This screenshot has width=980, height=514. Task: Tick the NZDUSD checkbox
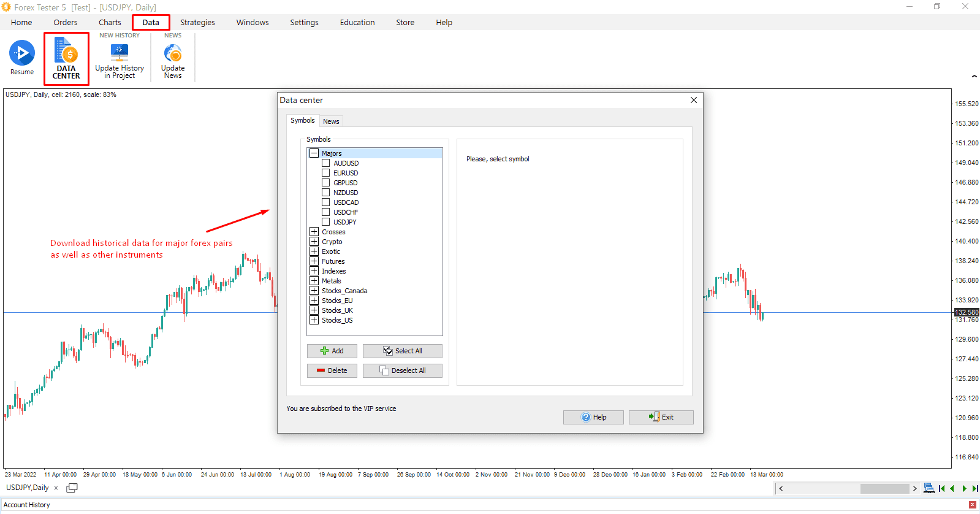326,193
